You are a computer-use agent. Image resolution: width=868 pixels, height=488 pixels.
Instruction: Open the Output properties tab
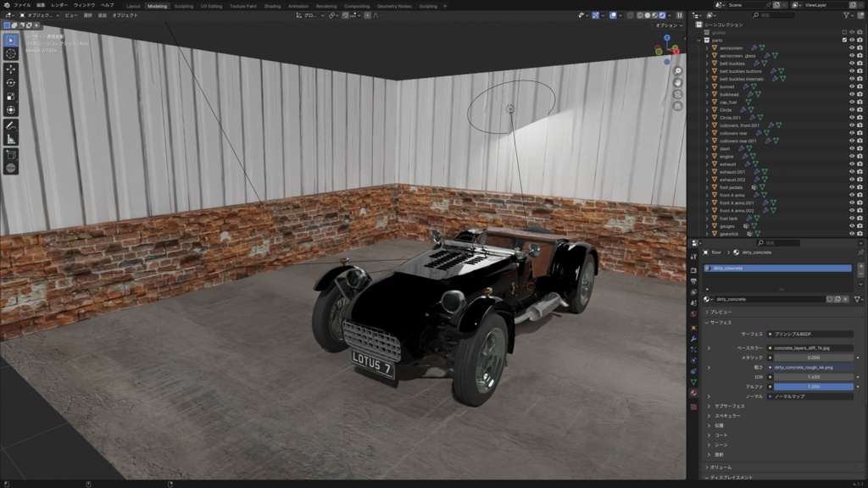tap(693, 281)
